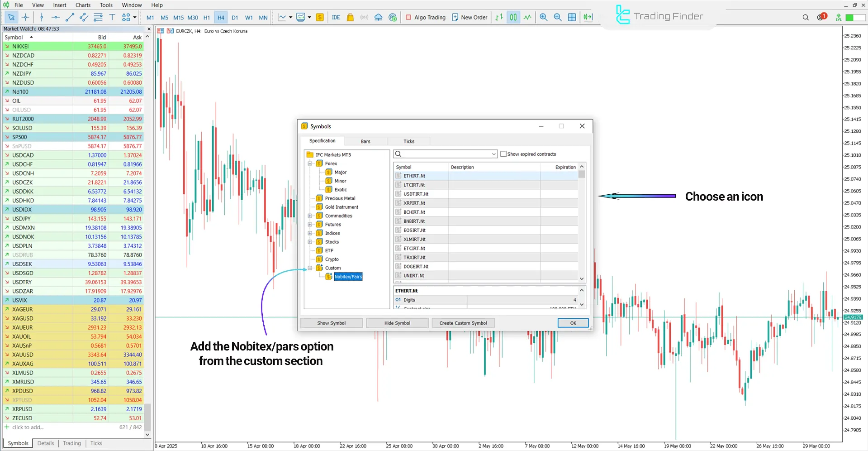Open the Market marketplace icon
The width and height of the screenshot is (868, 451).
pyautogui.click(x=350, y=17)
